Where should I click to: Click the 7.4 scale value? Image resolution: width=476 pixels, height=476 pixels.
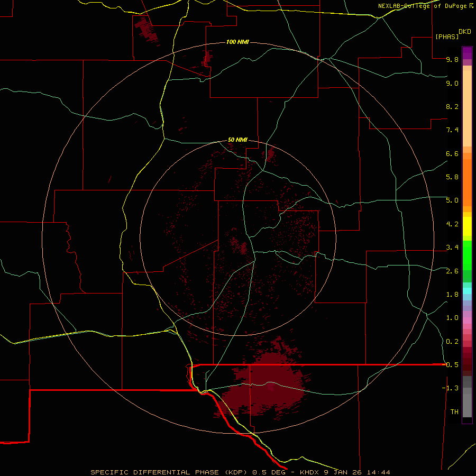click(452, 130)
